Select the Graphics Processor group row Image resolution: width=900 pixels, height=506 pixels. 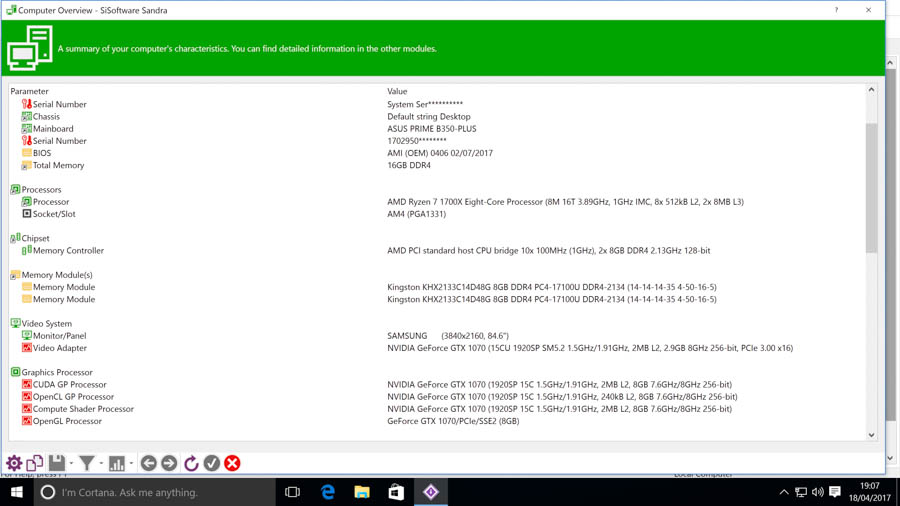(57, 372)
